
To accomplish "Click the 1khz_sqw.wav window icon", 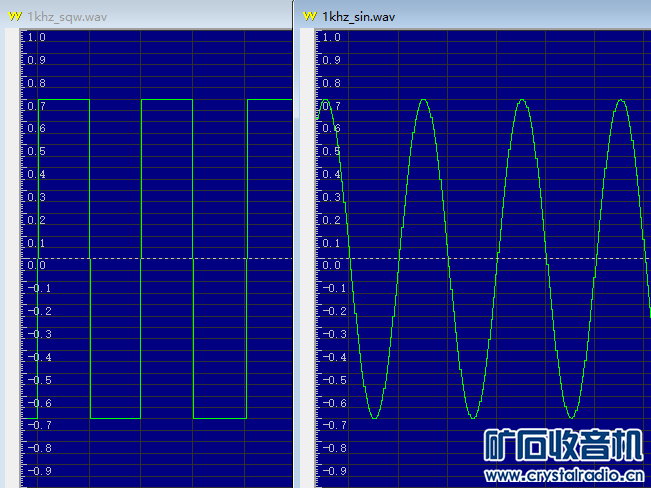I will tap(14, 17).
